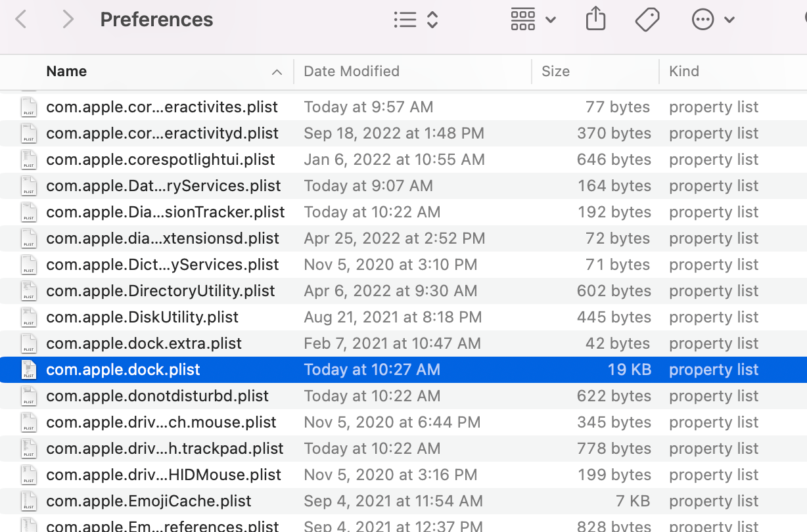The height and width of the screenshot is (532, 807).
Task: Select the file name com.apple.Dat…ryServices.plist
Action: click(164, 186)
